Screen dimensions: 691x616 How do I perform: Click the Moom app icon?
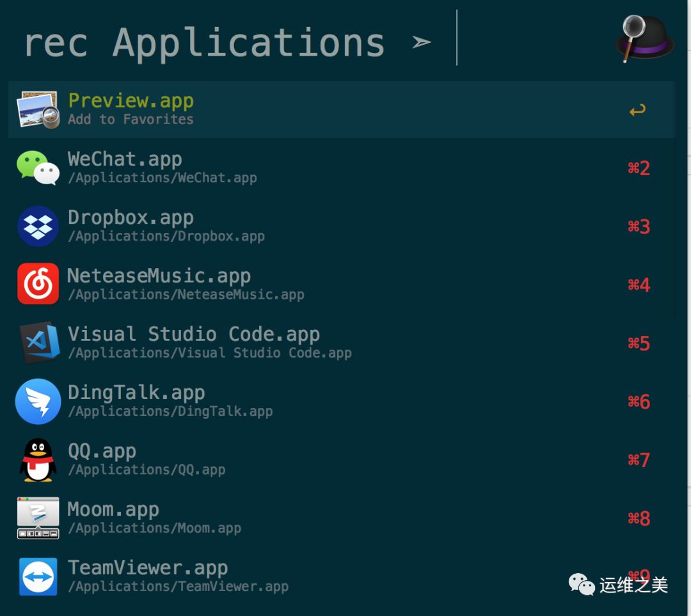[x=38, y=517]
